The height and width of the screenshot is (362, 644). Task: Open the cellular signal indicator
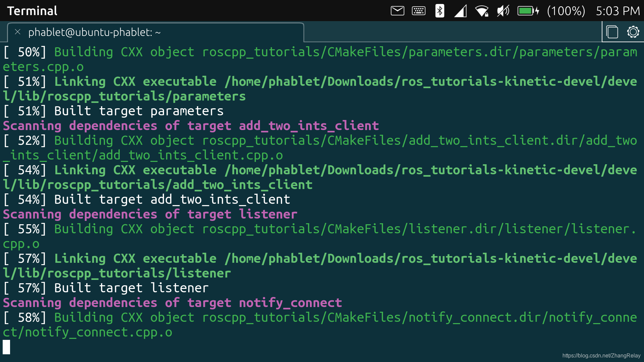(x=461, y=11)
